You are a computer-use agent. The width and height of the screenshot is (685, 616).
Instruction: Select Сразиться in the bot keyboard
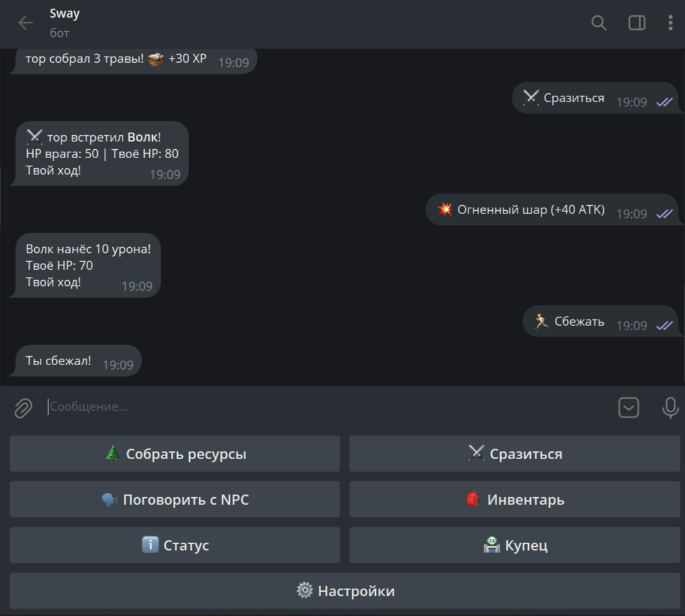click(515, 453)
